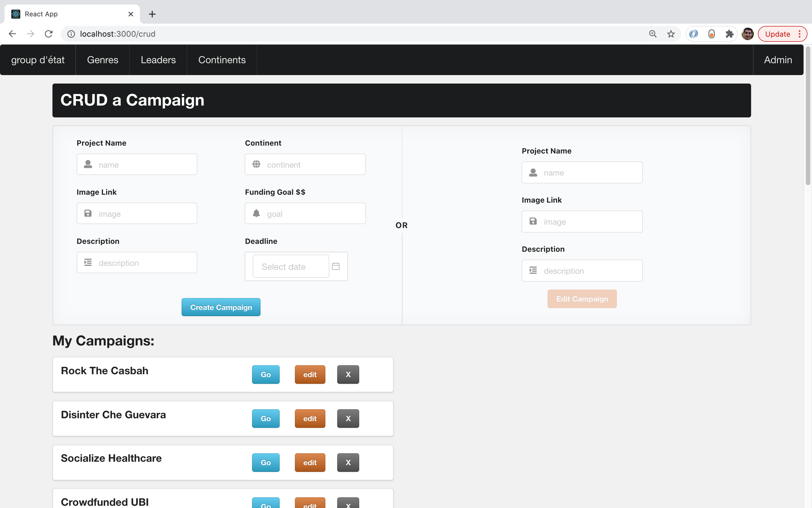Open the Leaders nav item

click(x=158, y=60)
